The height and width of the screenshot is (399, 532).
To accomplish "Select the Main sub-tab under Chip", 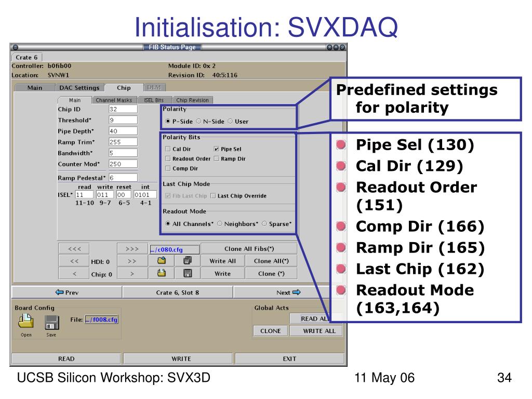I will pos(75,100).
